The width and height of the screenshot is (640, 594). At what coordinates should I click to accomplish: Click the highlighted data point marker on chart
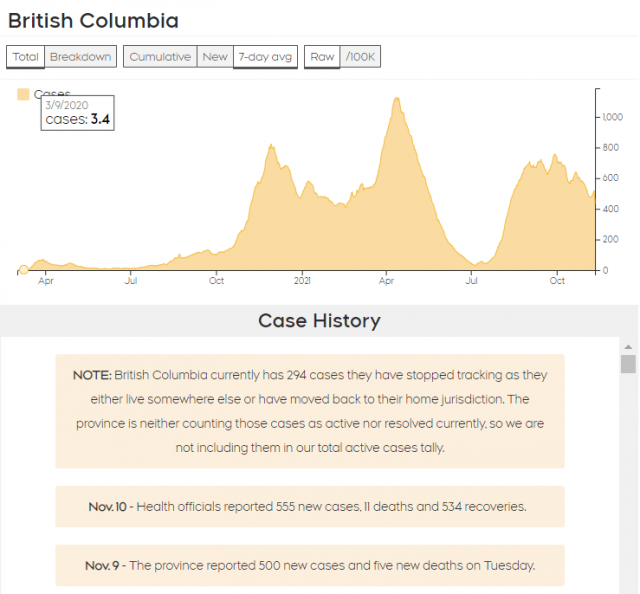pos(23,269)
